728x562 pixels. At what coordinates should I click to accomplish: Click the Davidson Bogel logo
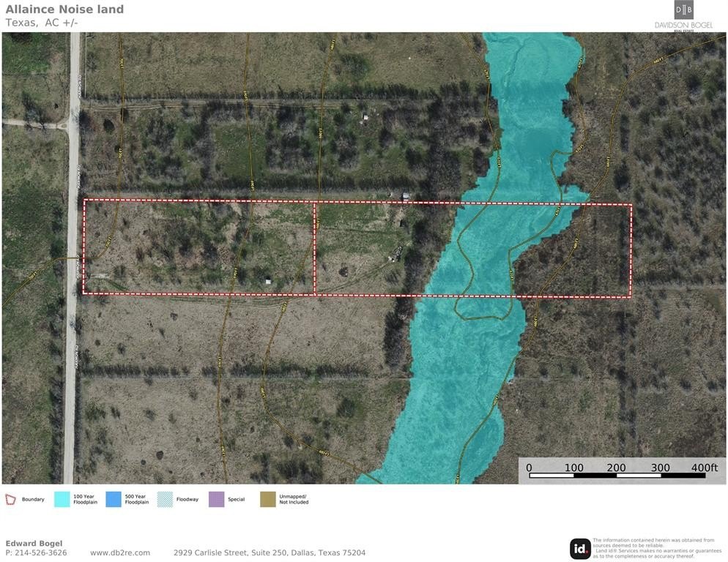click(x=683, y=16)
